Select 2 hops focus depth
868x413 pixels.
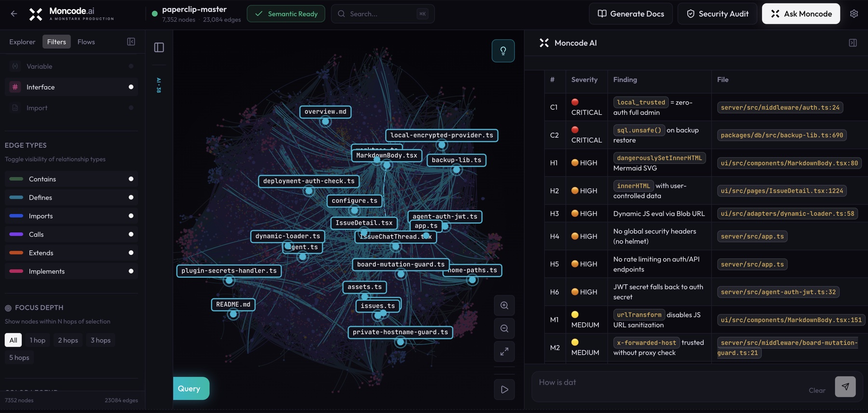(x=68, y=340)
